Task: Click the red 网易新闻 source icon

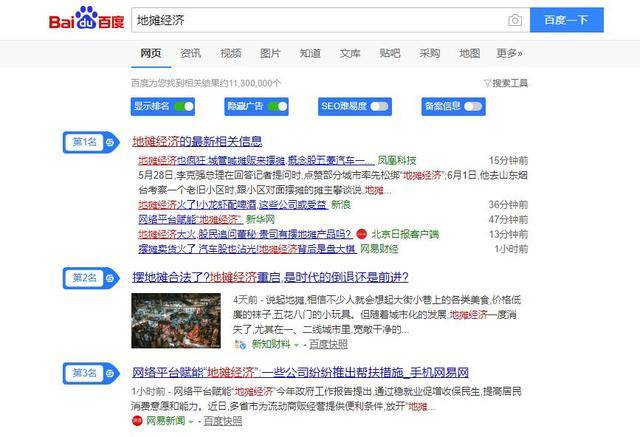Action: coord(136,421)
